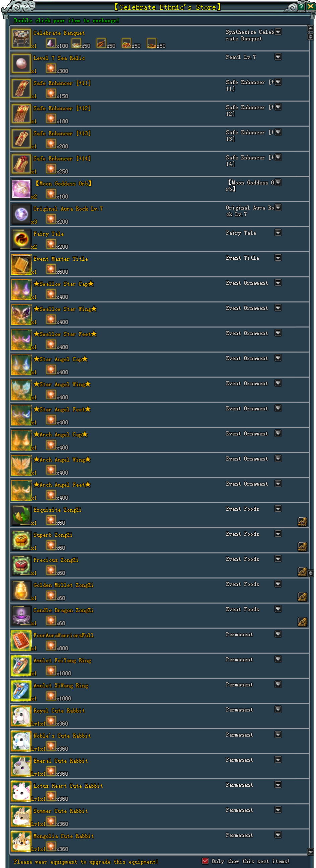Expand the Event Title dropdown arrow

(278, 258)
